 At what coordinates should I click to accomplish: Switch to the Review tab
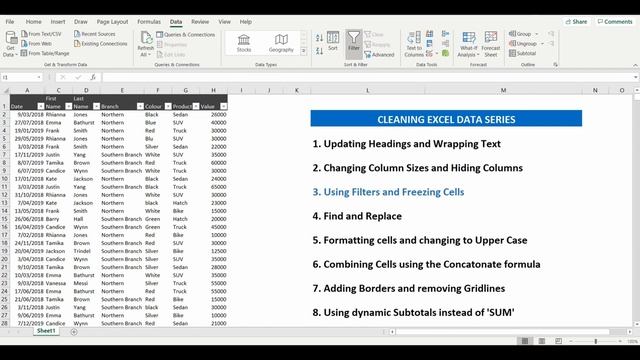(x=200, y=22)
